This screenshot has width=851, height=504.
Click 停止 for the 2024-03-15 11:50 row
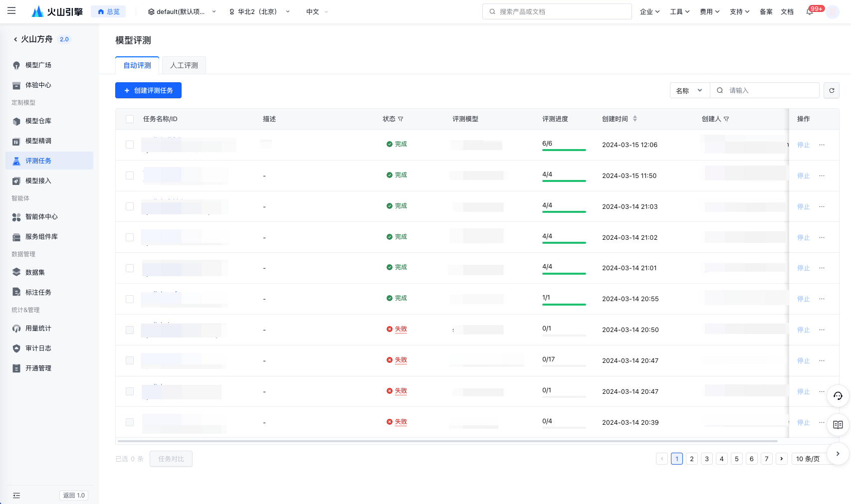[x=804, y=176]
